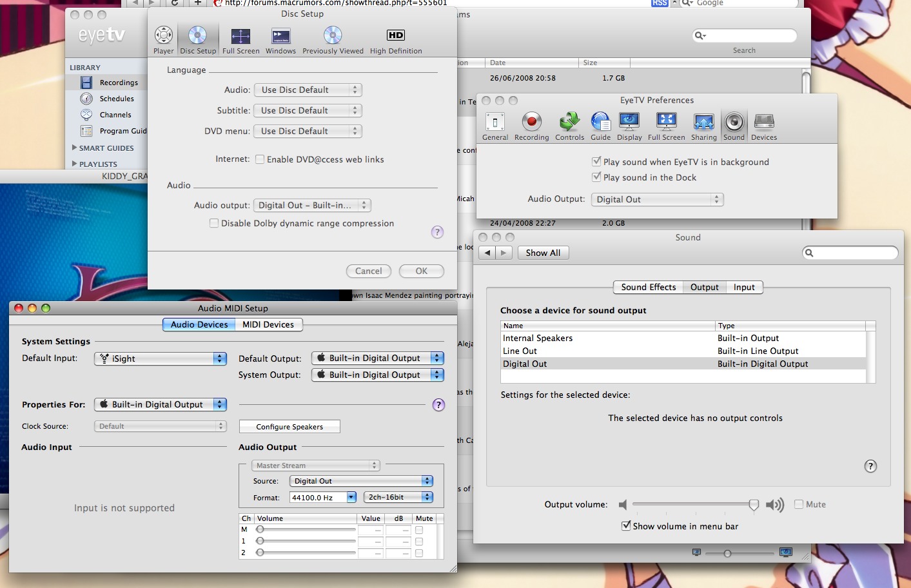Open the Player tab in Disc Setup
Image resolution: width=911 pixels, height=588 pixels.
click(x=163, y=40)
